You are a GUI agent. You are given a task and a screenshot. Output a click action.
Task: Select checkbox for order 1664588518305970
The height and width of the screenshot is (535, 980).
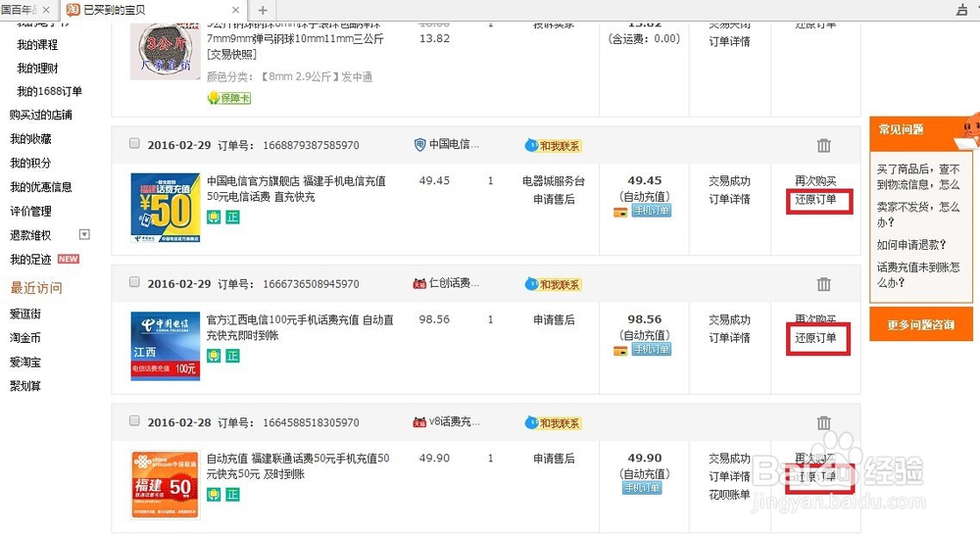pyautogui.click(x=134, y=420)
